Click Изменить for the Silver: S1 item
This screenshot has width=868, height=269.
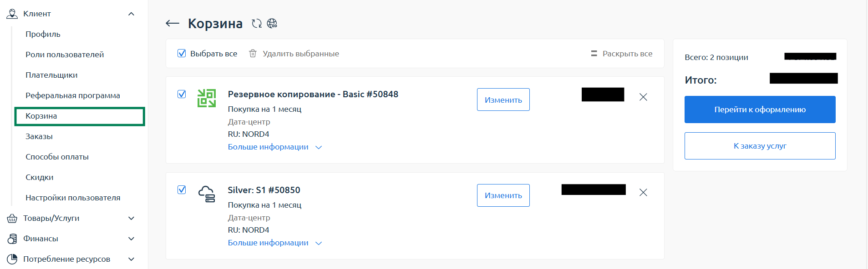[x=503, y=195]
